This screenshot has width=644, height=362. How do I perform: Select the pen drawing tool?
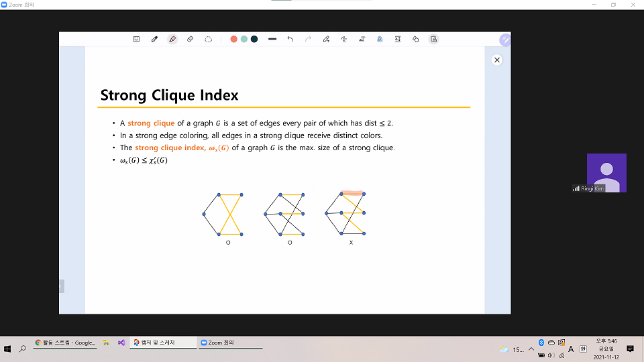click(154, 40)
